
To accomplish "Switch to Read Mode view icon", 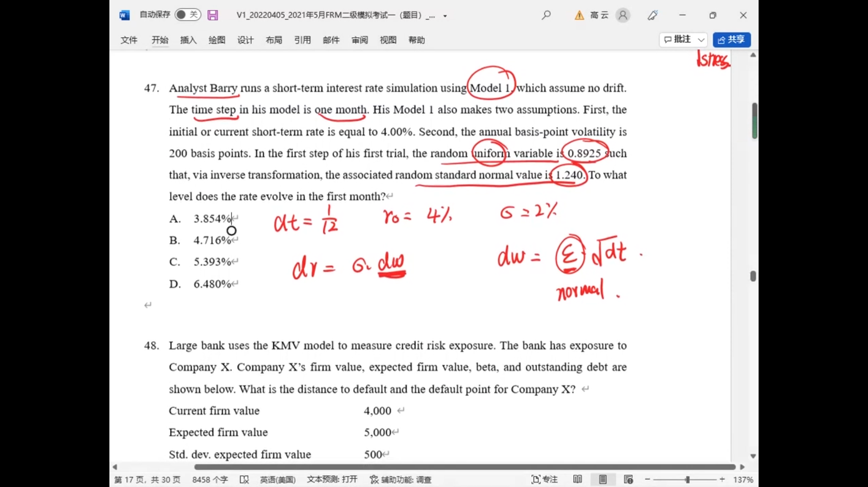I will 577,479.
